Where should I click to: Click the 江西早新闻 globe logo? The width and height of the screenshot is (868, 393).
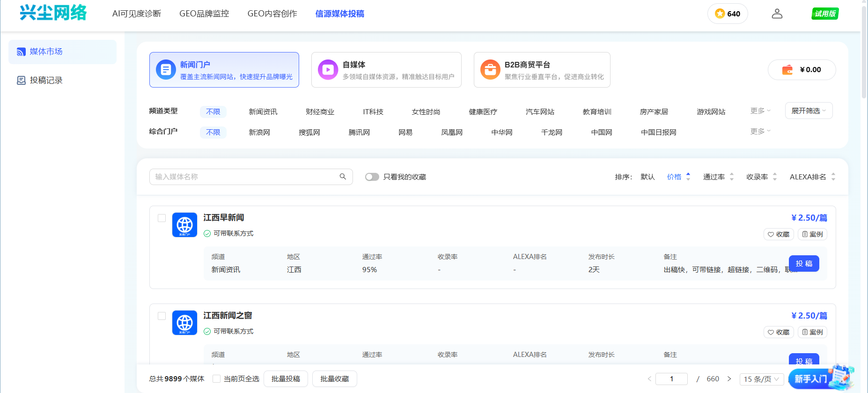click(x=184, y=225)
